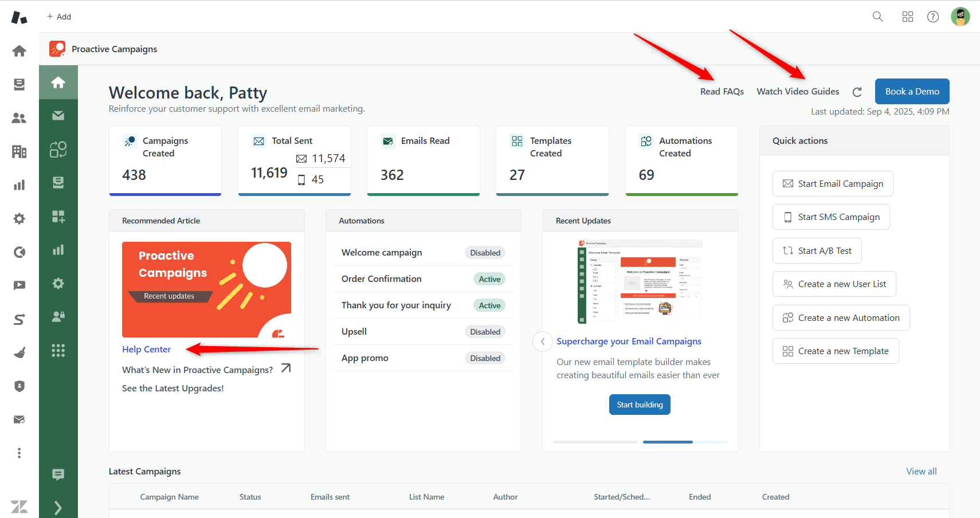This screenshot has width=980, height=518.
Task: Click the email template builder preview image
Action: point(640,282)
